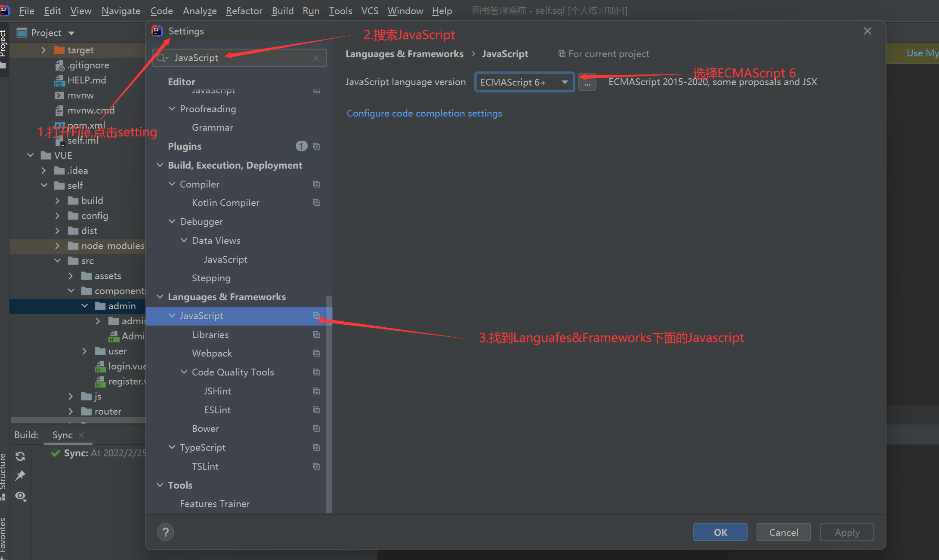This screenshot has height=560, width=939.
Task: Select the ESLint settings page
Action: (217, 410)
